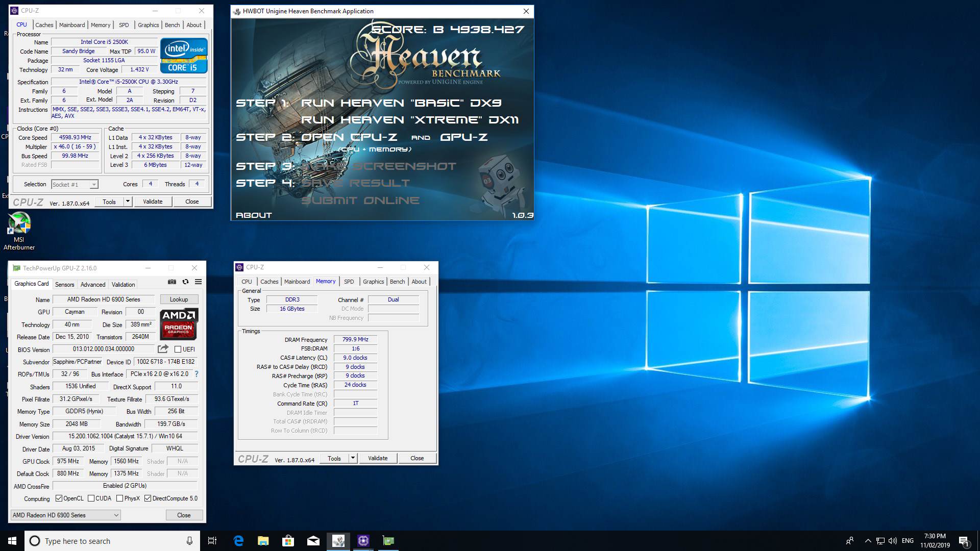
Task: Click Save Result in Heaven app
Action: 356,183
